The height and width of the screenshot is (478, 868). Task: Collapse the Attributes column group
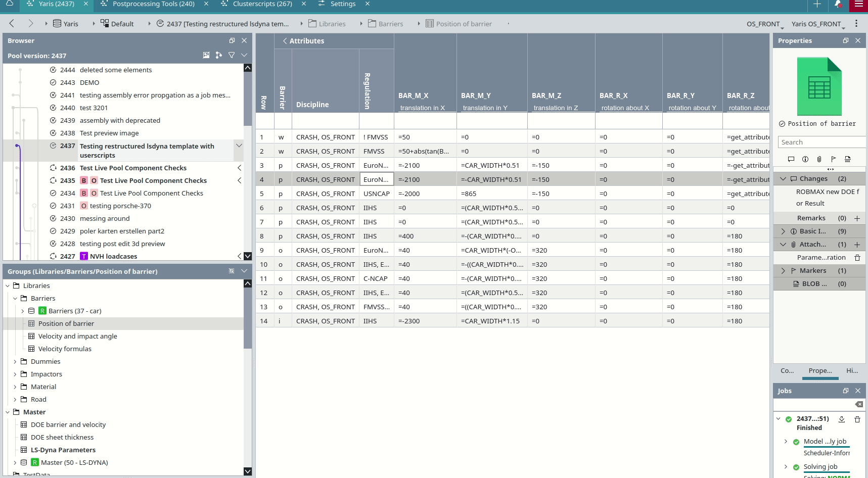pyautogui.click(x=285, y=41)
